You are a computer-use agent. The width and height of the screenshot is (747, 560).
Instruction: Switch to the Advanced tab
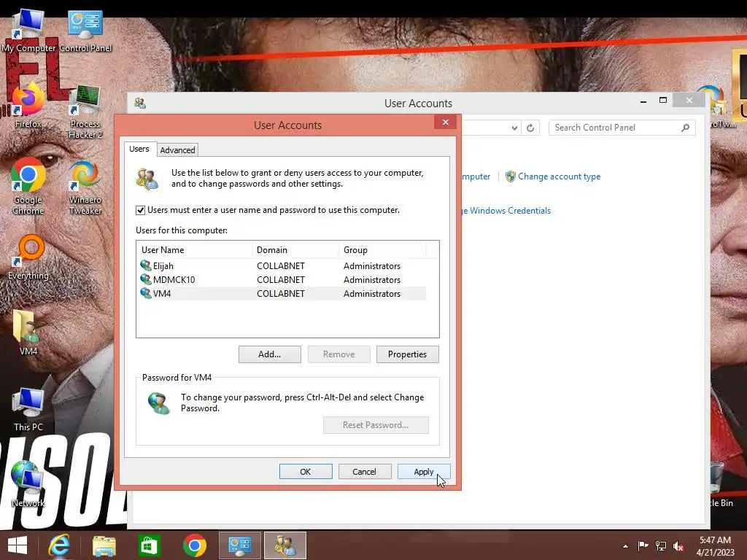click(x=177, y=150)
